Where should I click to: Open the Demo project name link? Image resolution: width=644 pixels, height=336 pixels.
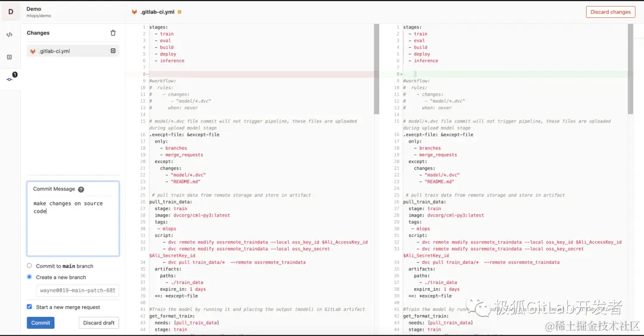pos(33,8)
